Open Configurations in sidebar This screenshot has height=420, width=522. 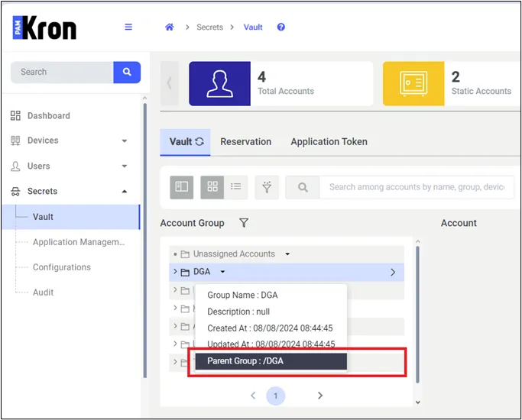[62, 267]
